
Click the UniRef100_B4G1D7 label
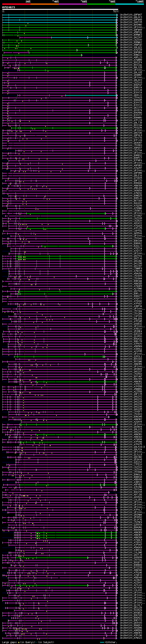coord(131,203)
